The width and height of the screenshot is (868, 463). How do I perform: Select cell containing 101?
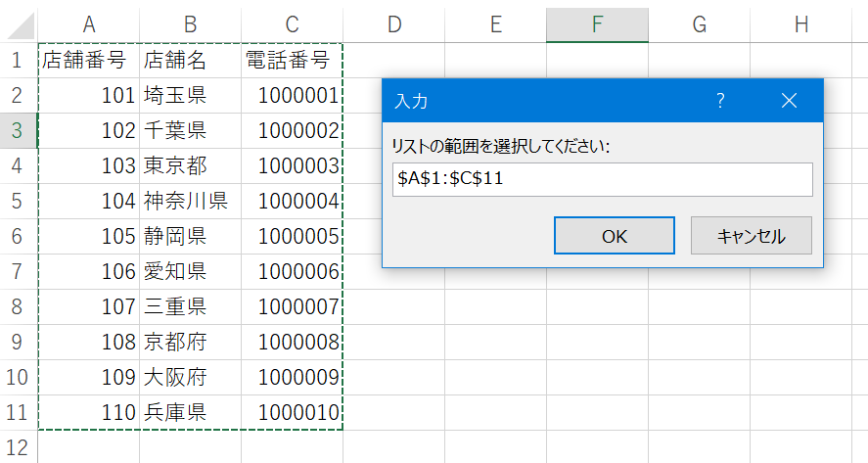[x=89, y=95]
